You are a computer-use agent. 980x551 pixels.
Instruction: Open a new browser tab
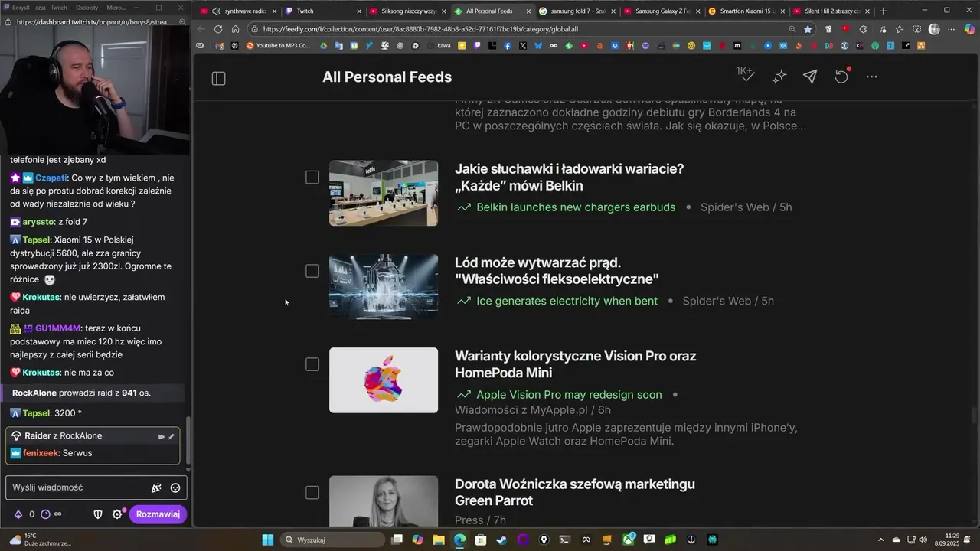pos(883,11)
